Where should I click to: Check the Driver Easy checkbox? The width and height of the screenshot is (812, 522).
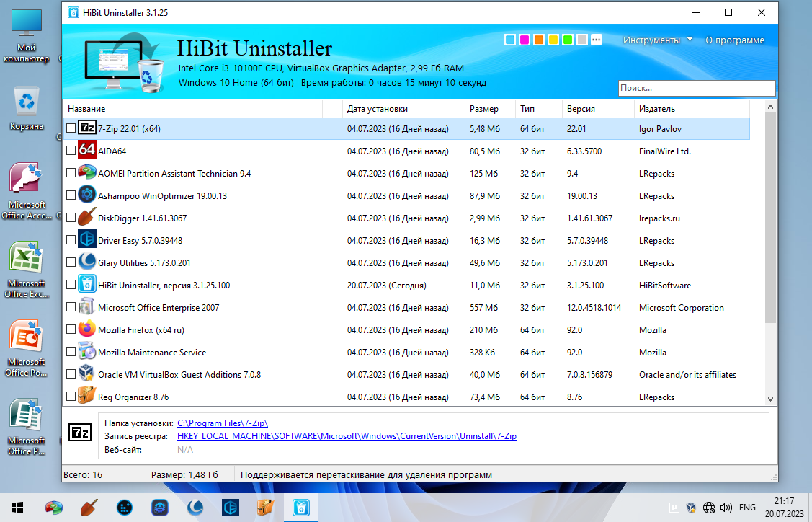[71, 239]
